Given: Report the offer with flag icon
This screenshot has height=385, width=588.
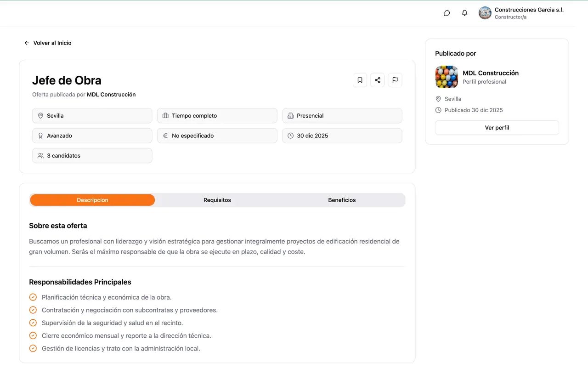Looking at the screenshot, I should [x=395, y=80].
